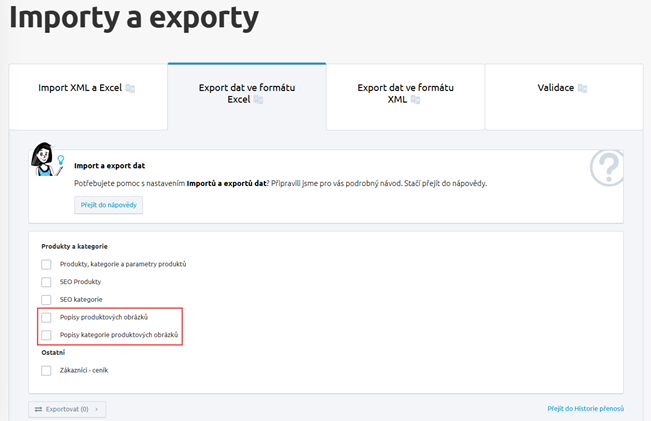Viewport: 651px width, 421px height.
Task: Select the Popisy produktových obrázků checkbox
Action: point(46,317)
